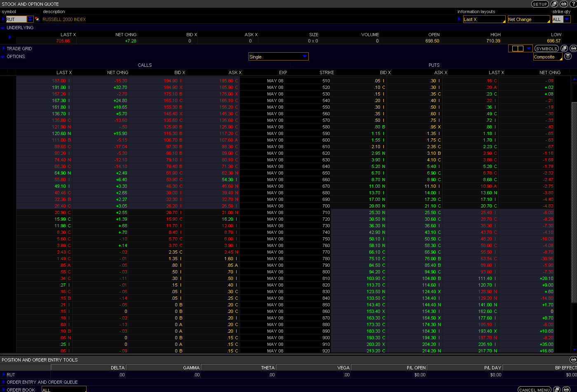Viewport: 577px width, 392px height.
Task: Click the detach icon next to SYMBOLS
Action: [x=564, y=49]
